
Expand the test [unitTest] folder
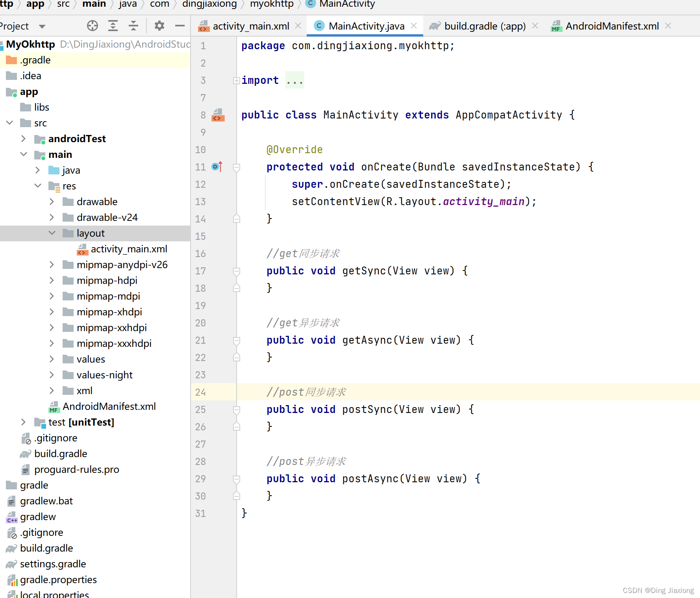click(23, 422)
